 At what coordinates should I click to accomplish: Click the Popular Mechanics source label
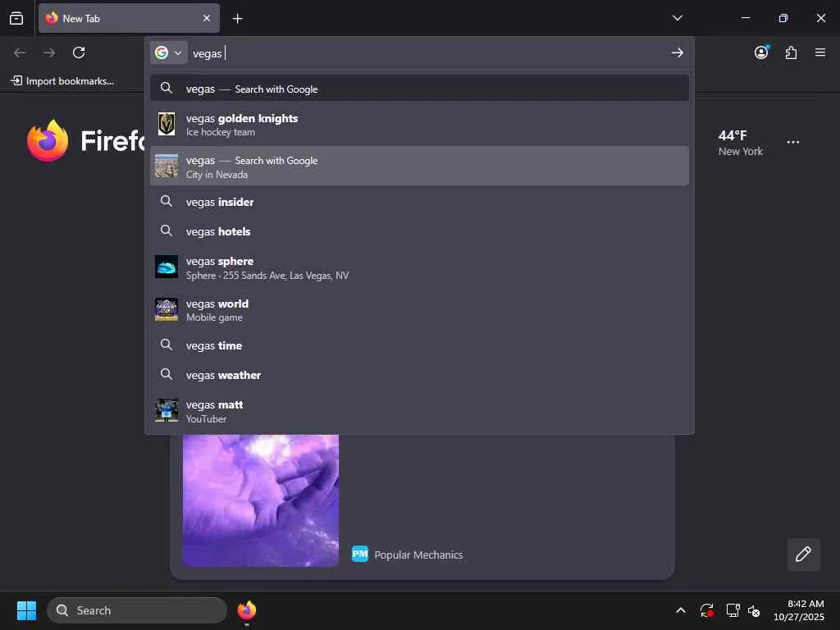point(418,555)
